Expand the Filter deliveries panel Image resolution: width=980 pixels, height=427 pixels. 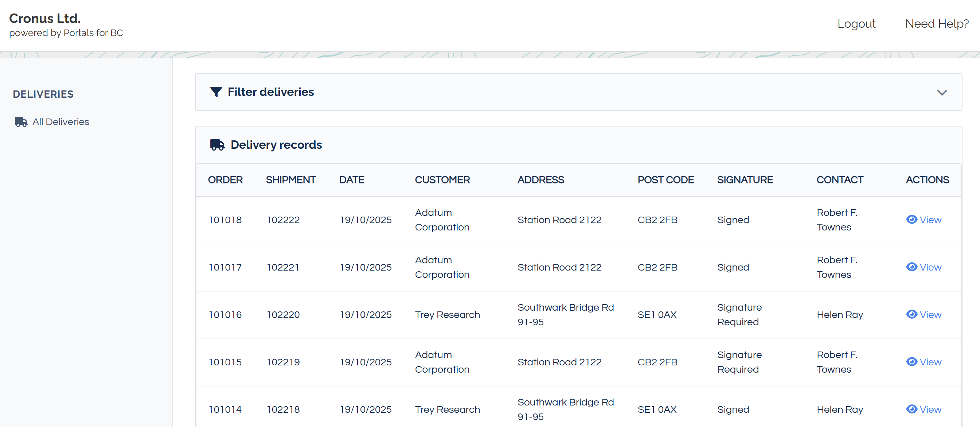coord(942,92)
